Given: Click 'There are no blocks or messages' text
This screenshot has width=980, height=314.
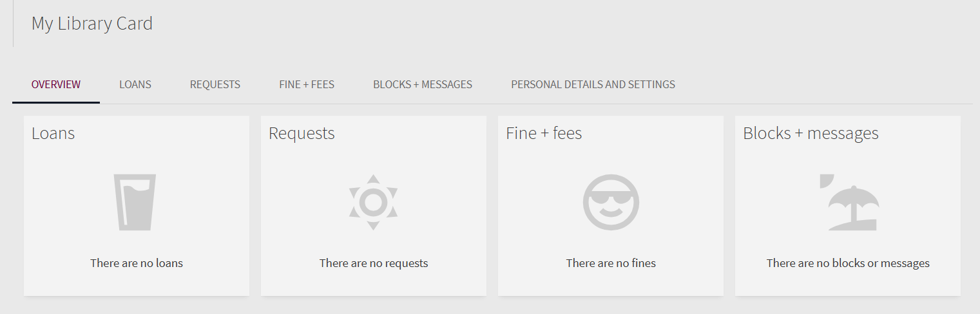Looking at the screenshot, I should coord(848,263).
